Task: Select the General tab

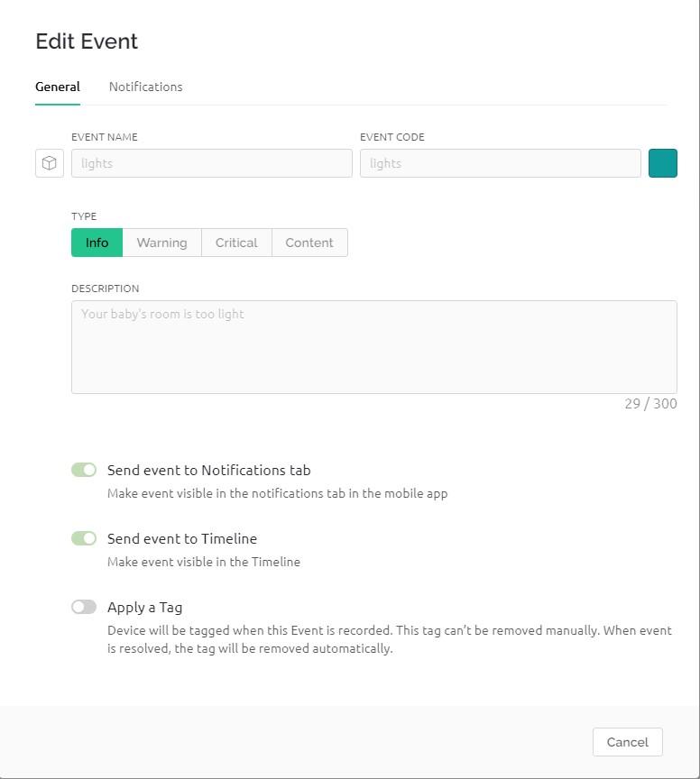Action: coord(58,87)
